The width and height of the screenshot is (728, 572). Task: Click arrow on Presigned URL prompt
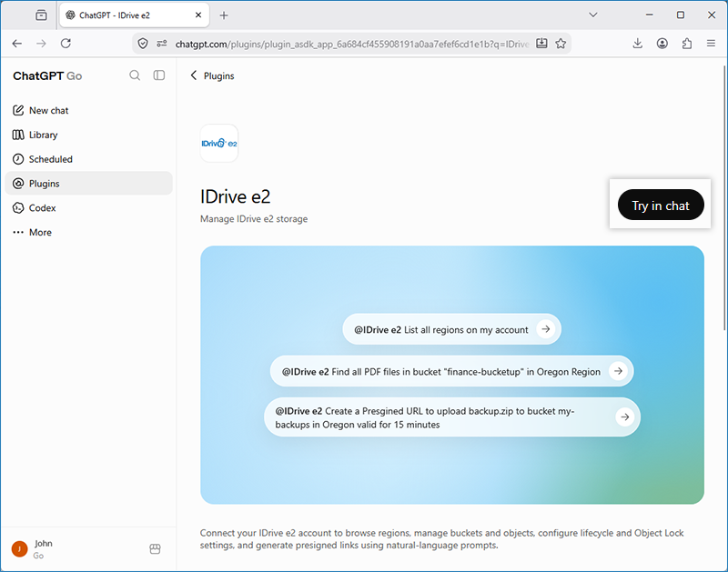coord(625,417)
